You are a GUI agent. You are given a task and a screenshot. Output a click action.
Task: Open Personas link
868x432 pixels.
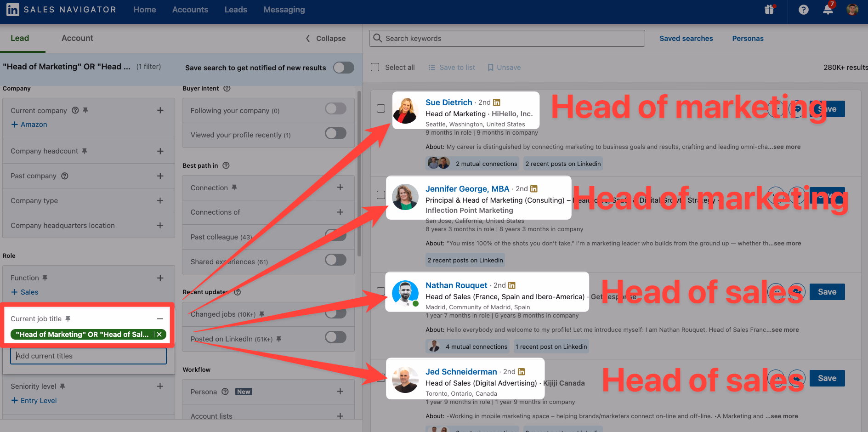(748, 39)
